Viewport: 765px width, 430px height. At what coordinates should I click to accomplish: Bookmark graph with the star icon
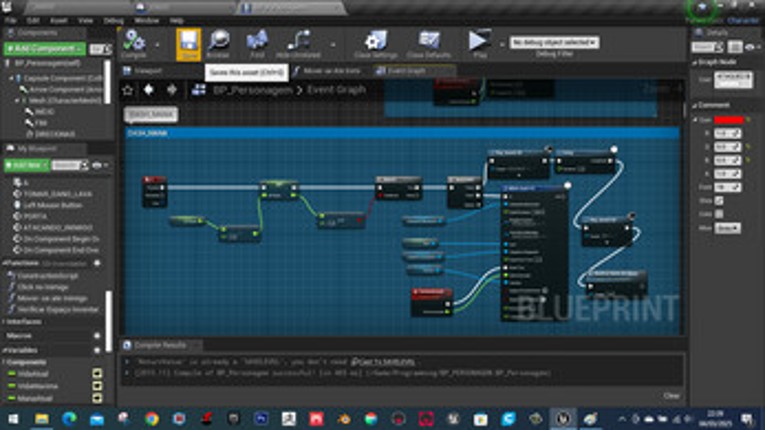click(128, 90)
